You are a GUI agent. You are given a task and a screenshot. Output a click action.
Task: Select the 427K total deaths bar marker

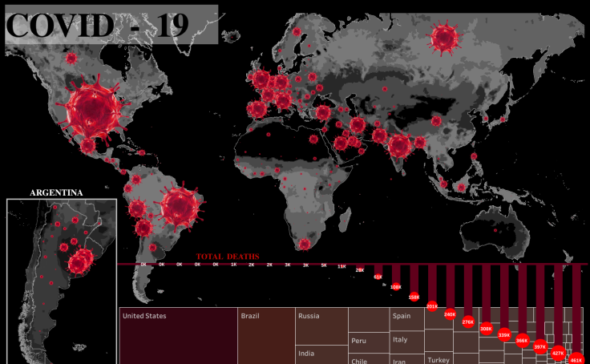558,353
